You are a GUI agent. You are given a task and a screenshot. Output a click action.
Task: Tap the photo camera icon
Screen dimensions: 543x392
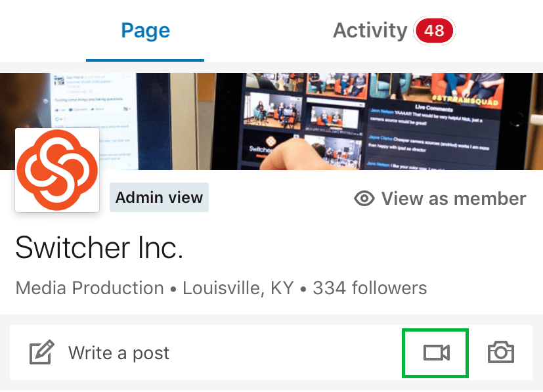point(501,352)
